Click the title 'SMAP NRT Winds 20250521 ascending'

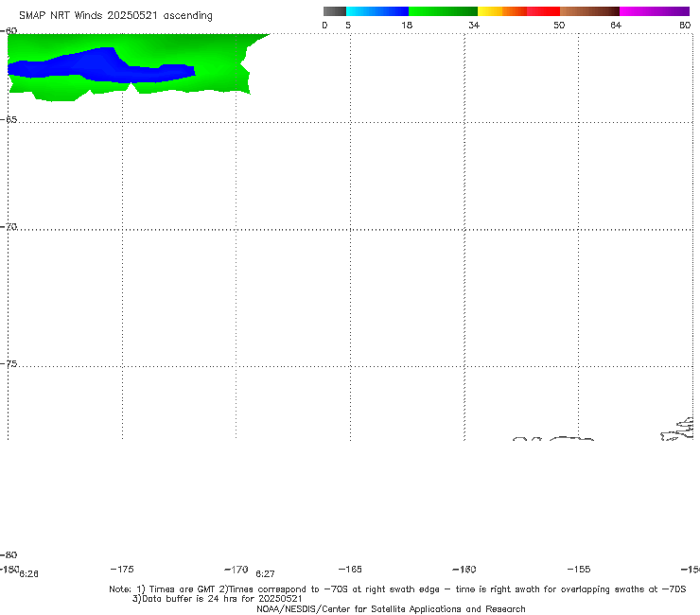(x=115, y=15)
